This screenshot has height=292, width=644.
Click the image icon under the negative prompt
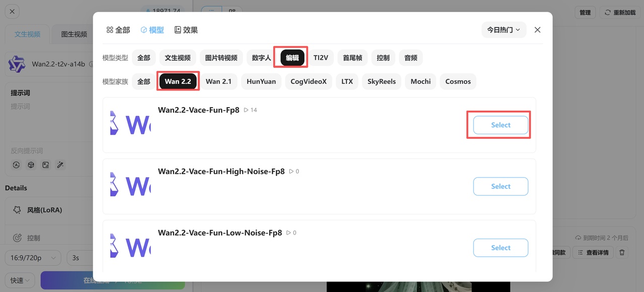pos(46,165)
